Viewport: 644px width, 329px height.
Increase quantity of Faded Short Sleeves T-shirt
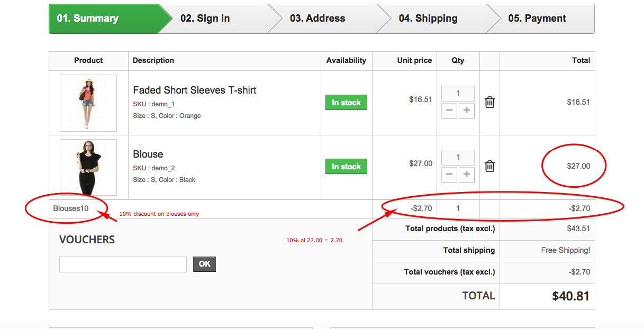pyautogui.click(x=467, y=111)
